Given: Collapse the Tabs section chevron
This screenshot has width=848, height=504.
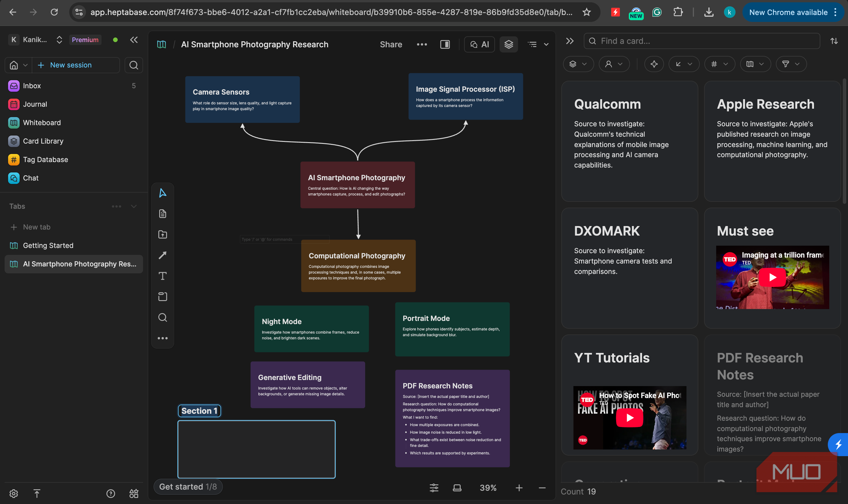Looking at the screenshot, I should 134,206.
